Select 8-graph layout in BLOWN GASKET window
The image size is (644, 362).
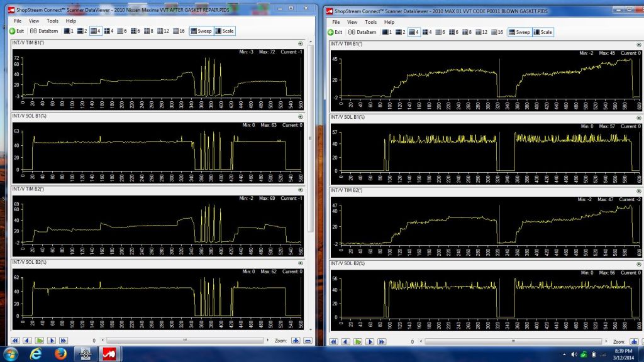click(467, 32)
